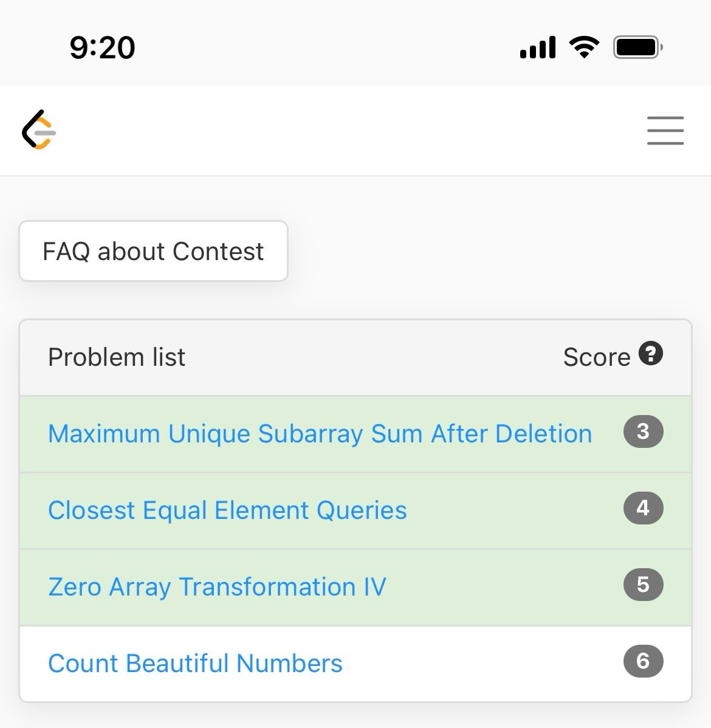Click the score badge showing 3
The image size is (711, 728).
[x=643, y=431]
